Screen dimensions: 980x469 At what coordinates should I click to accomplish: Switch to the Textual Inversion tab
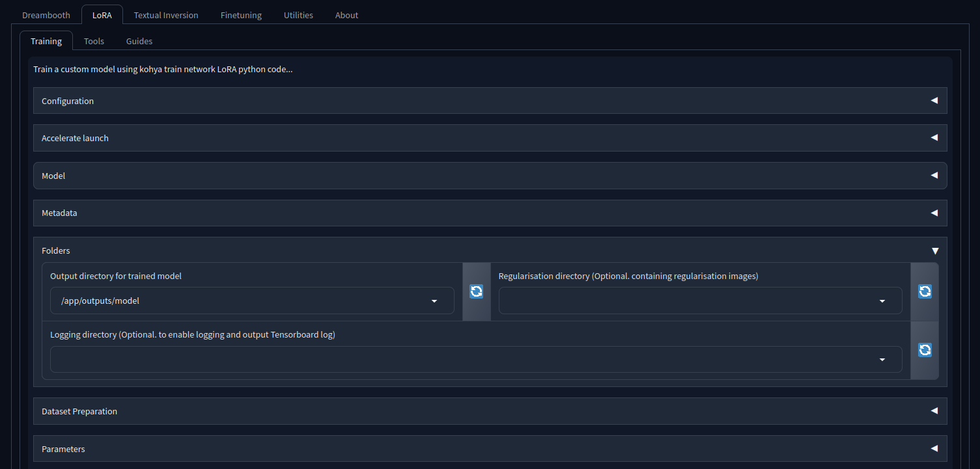pos(166,15)
